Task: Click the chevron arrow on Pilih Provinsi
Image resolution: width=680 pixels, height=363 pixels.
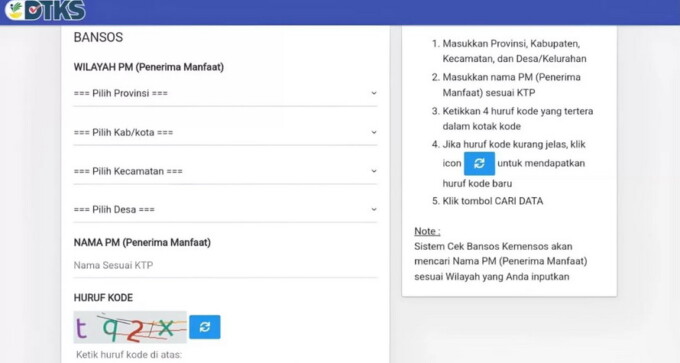Action: tap(374, 93)
